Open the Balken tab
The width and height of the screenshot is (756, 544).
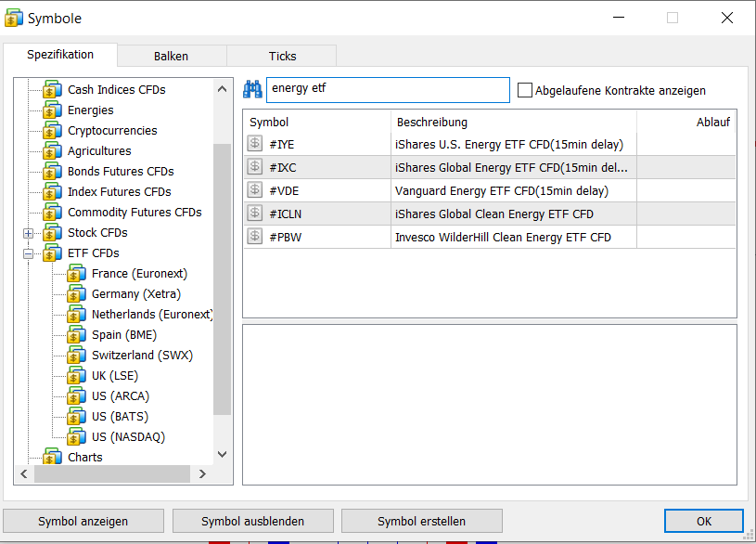172,56
